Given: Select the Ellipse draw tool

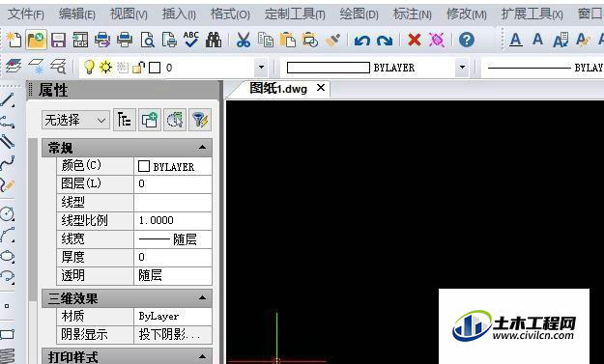Looking at the screenshot, I should pos(8,256).
